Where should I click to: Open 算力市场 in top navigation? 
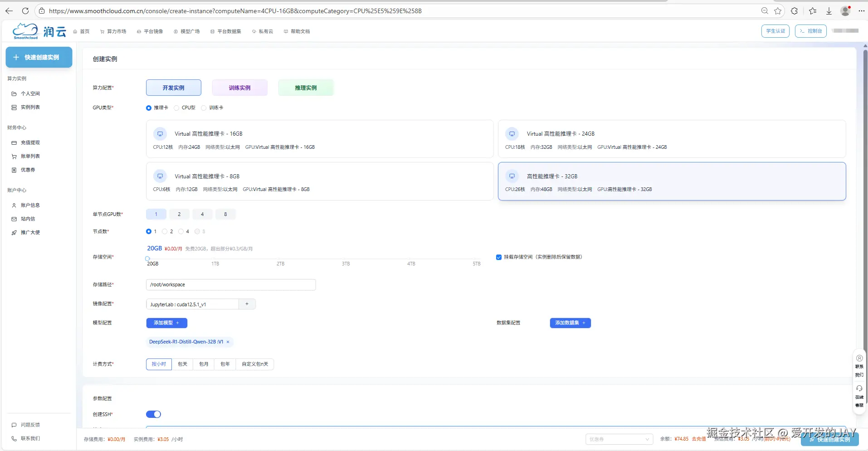113,31
